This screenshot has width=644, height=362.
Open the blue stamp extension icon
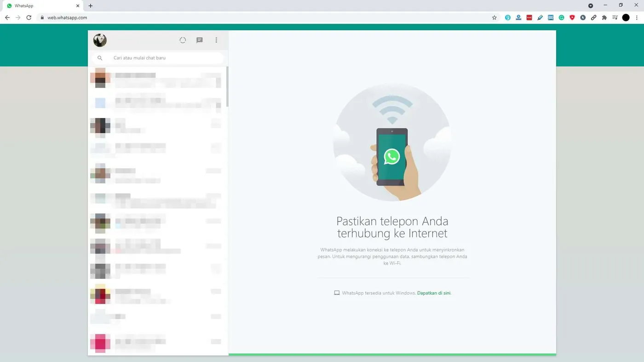click(518, 17)
